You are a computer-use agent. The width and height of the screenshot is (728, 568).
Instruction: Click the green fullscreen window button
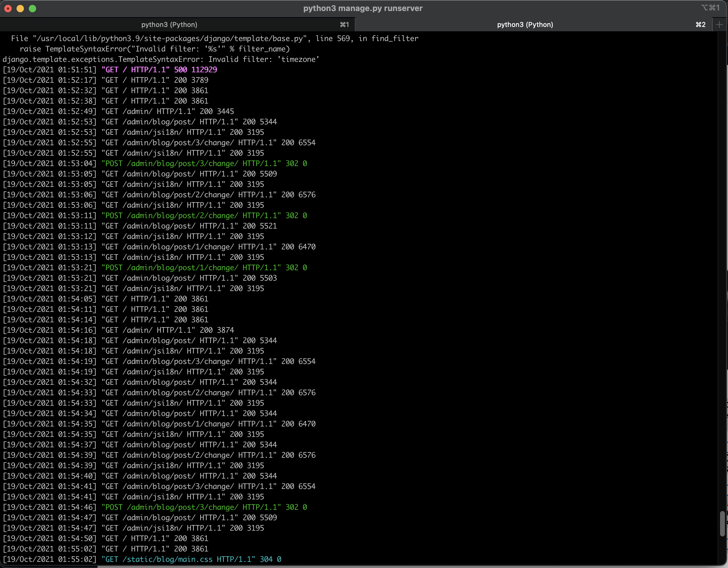coord(32,8)
